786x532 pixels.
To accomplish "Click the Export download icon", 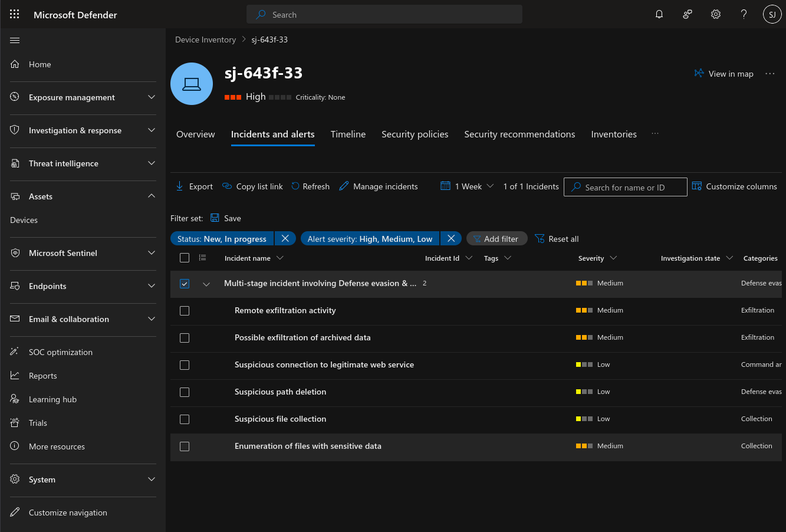I will (x=180, y=186).
